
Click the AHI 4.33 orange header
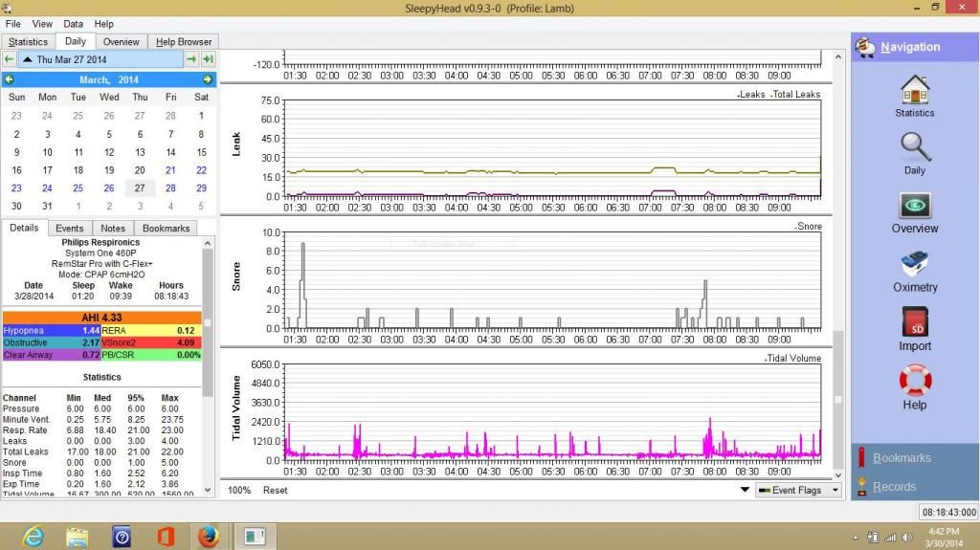click(101, 318)
